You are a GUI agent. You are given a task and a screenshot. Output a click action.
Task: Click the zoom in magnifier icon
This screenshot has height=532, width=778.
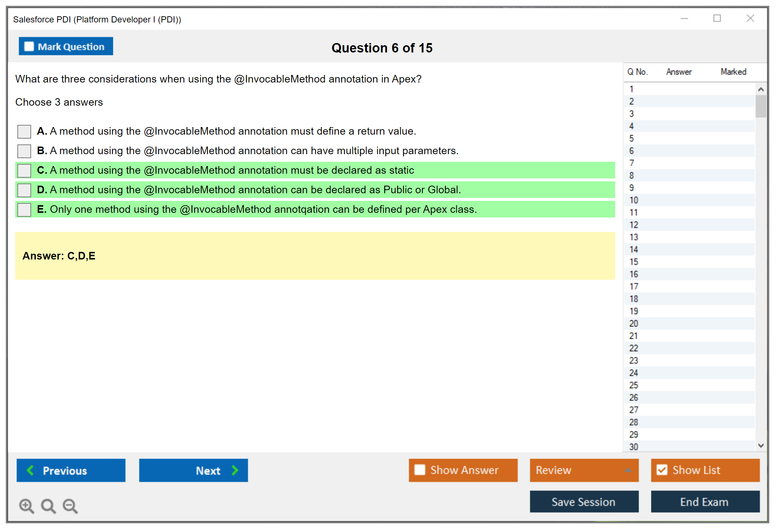[x=26, y=505]
